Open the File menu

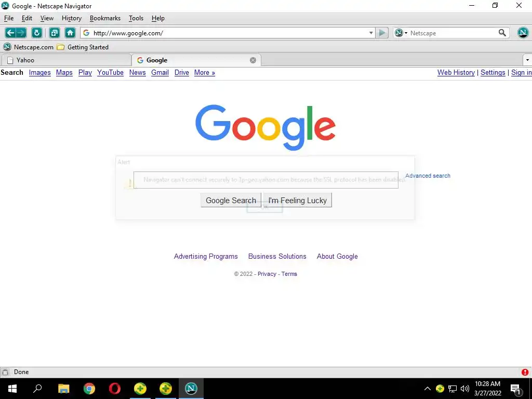point(9,18)
